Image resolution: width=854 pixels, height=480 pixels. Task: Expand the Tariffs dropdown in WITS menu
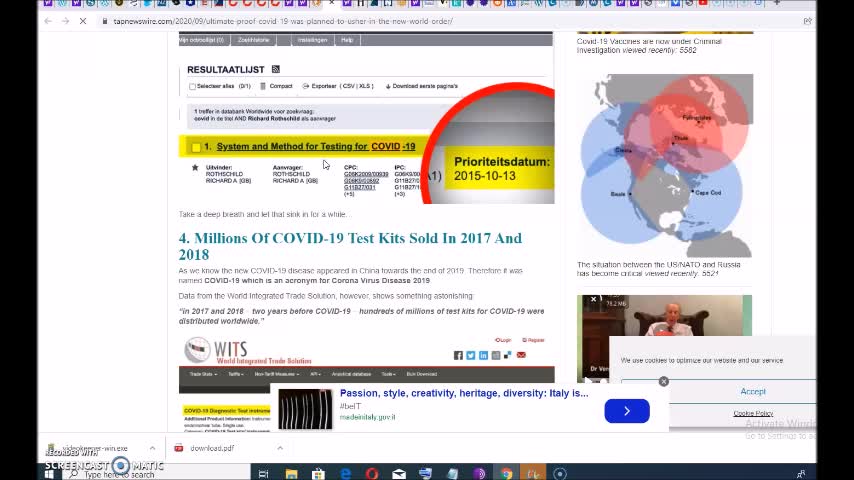[236, 374]
